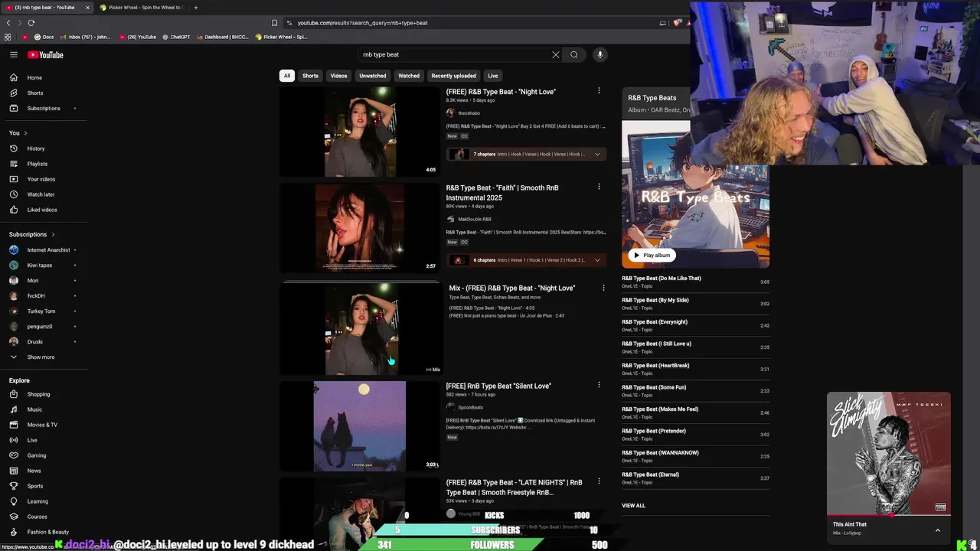
Task: Select the Videos filter chip
Action: pos(339,76)
